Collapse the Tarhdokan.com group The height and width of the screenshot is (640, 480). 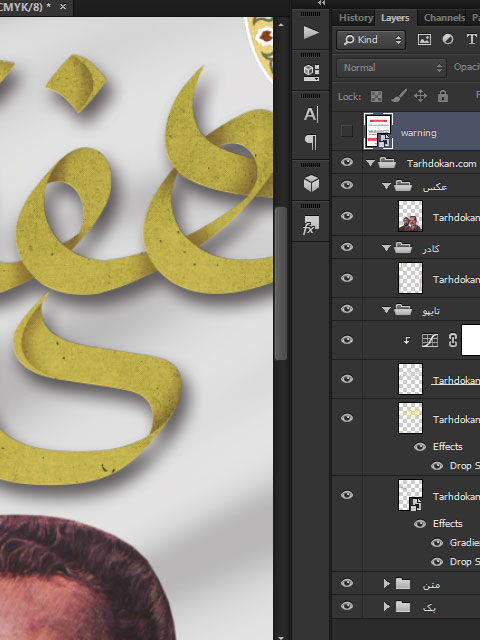click(370, 163)
